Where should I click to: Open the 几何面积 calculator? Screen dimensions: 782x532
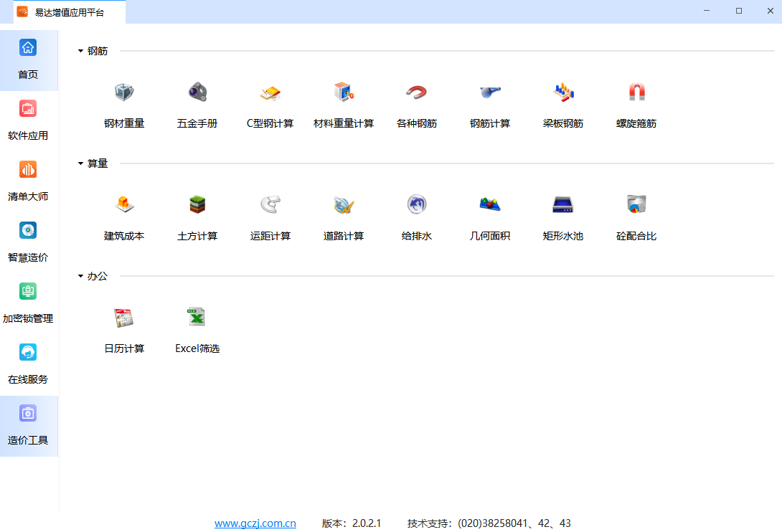(x=490, y=217)
